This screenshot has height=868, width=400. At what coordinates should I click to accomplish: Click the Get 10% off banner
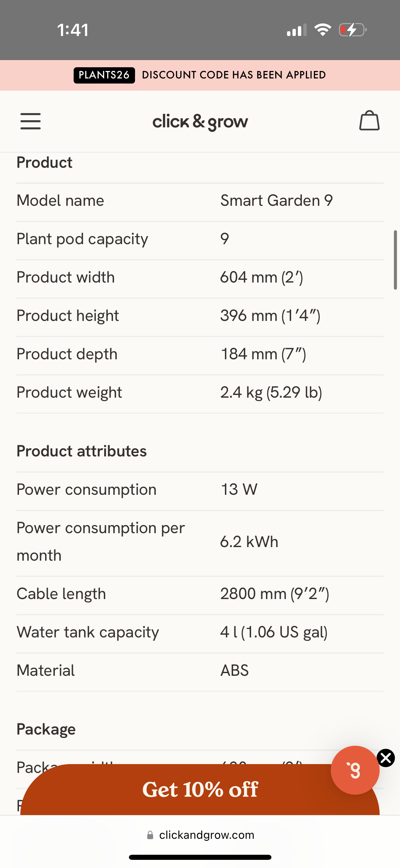coord(200,789)
